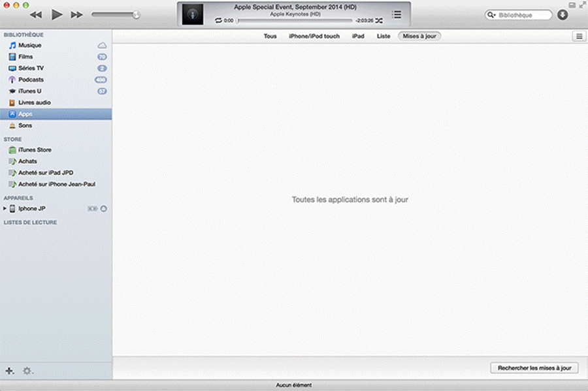Click the downloads arrow icon

pyautogui.click(x=563, y=15)
